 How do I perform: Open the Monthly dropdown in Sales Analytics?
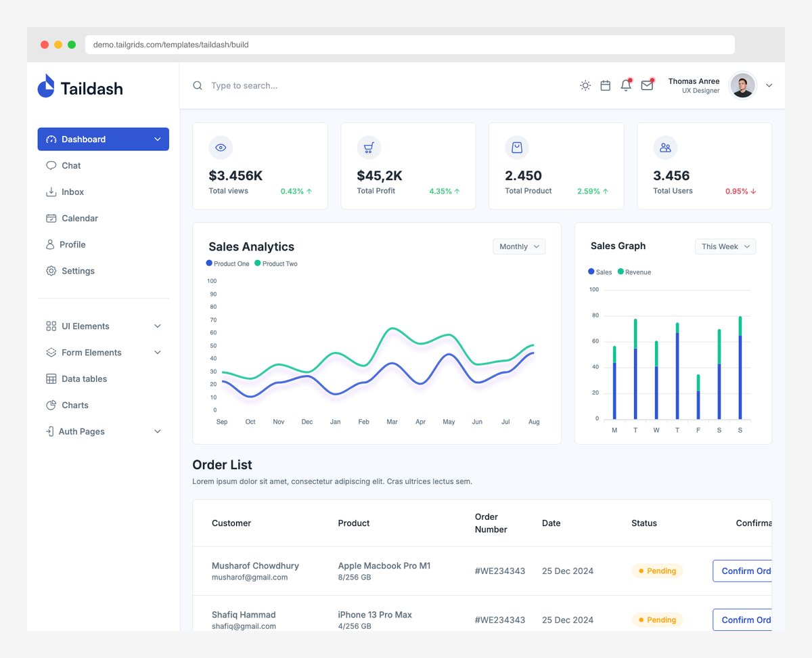pos(518,246)
